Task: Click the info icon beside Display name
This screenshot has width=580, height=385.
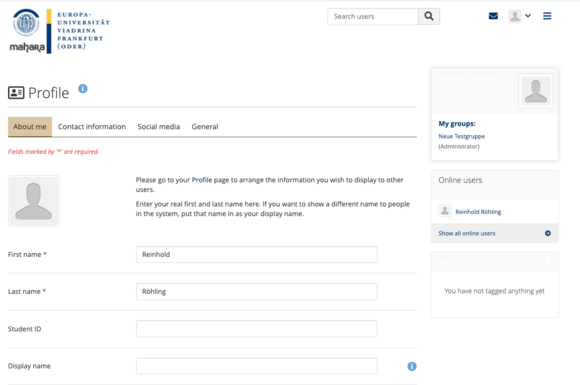Action: pos(412,366)
